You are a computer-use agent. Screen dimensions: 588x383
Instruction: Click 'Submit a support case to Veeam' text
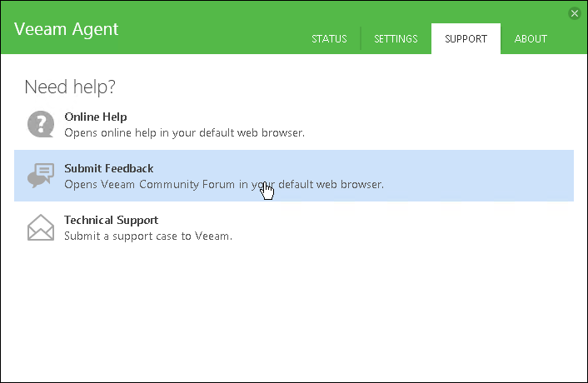(148, 236)
